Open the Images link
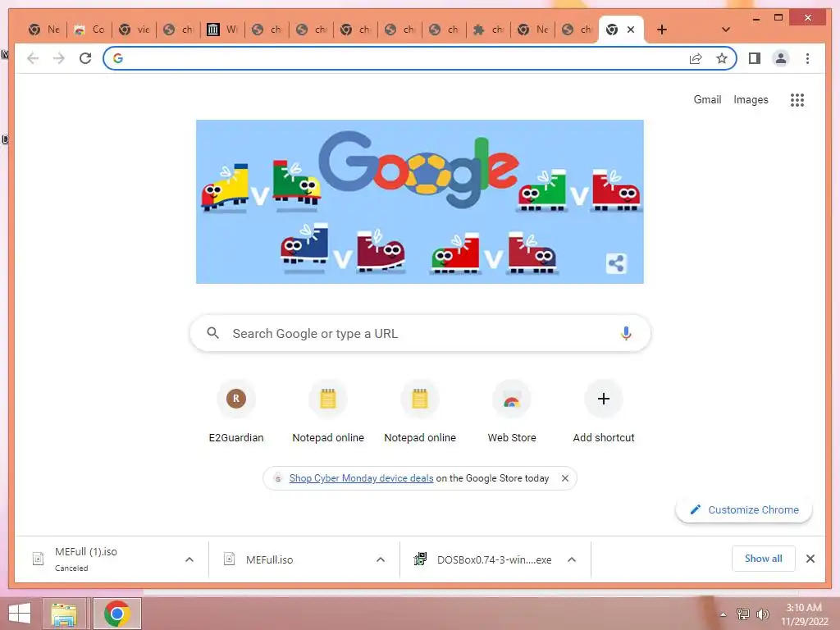The width and height of the screenshot is (840, 630). coord(751,99)
